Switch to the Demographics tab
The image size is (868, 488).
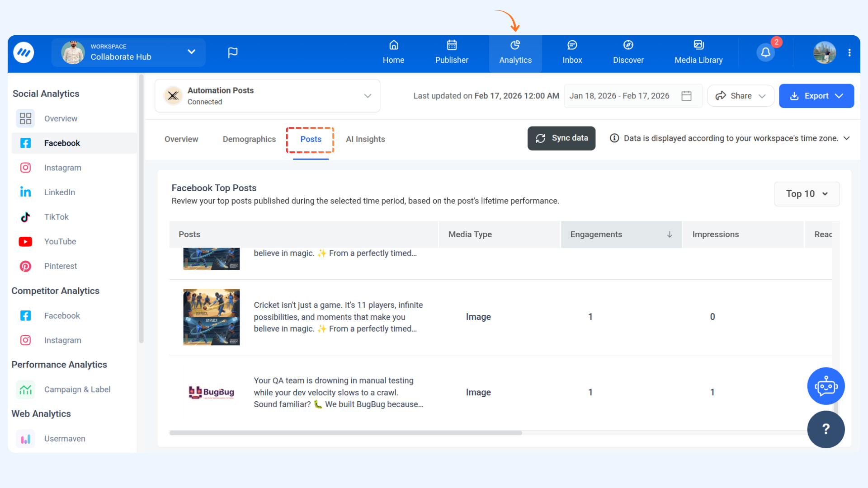pos(249,139)
